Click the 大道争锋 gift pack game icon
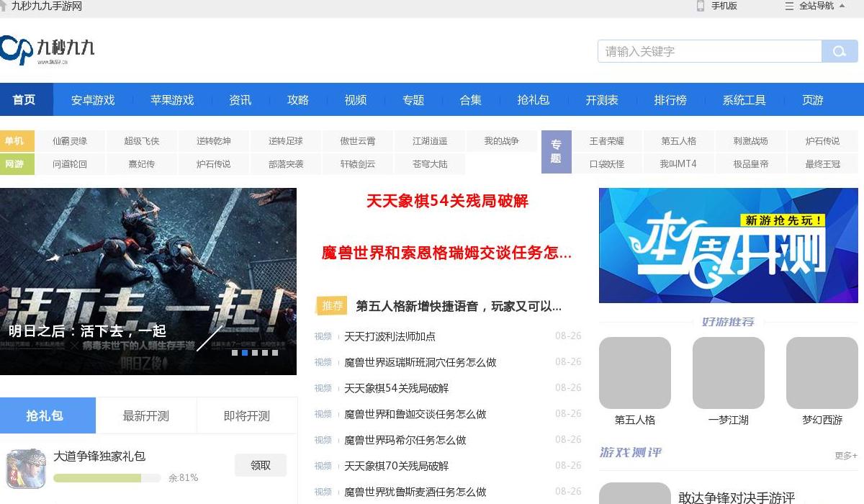This screenshot has width=864, height=504. pyautogui.click(x=26, y=468)
